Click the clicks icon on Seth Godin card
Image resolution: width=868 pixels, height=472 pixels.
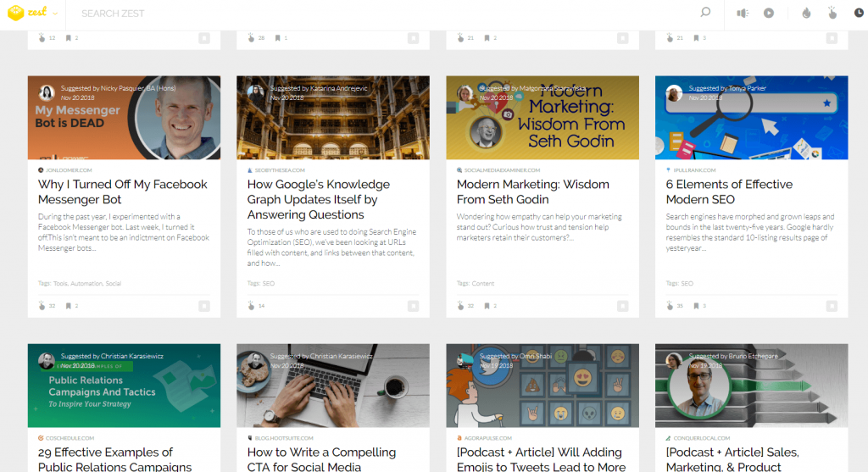(460, 305)
